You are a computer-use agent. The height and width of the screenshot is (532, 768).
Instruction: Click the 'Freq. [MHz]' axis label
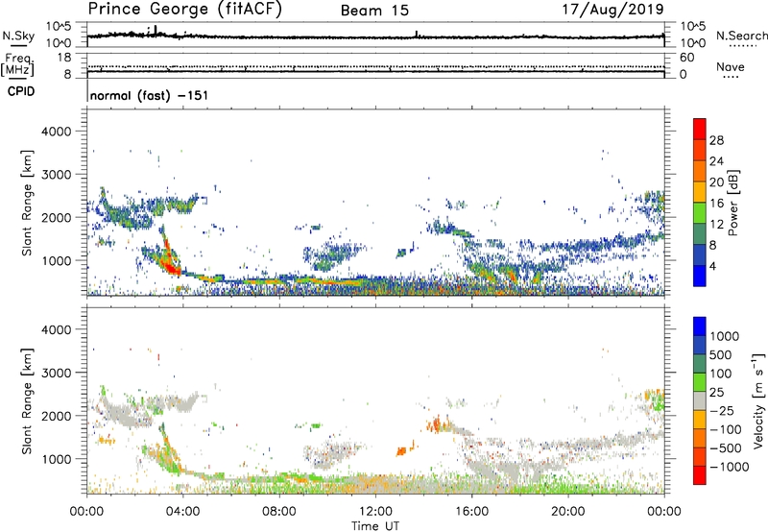18,65
